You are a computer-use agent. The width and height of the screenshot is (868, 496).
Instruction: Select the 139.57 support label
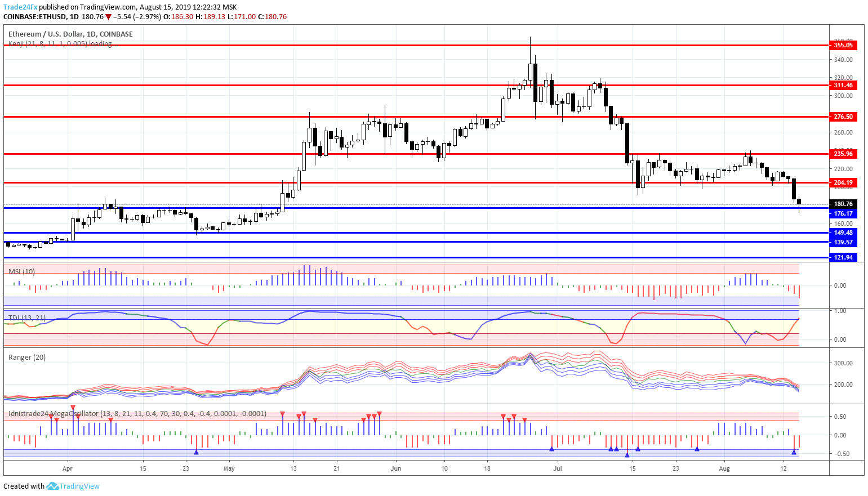point(843,242)
